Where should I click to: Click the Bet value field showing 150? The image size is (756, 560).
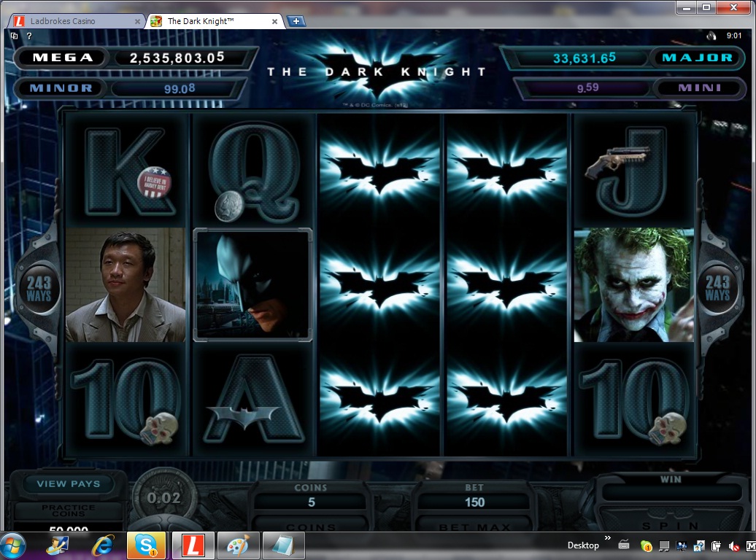click(474, 502)
